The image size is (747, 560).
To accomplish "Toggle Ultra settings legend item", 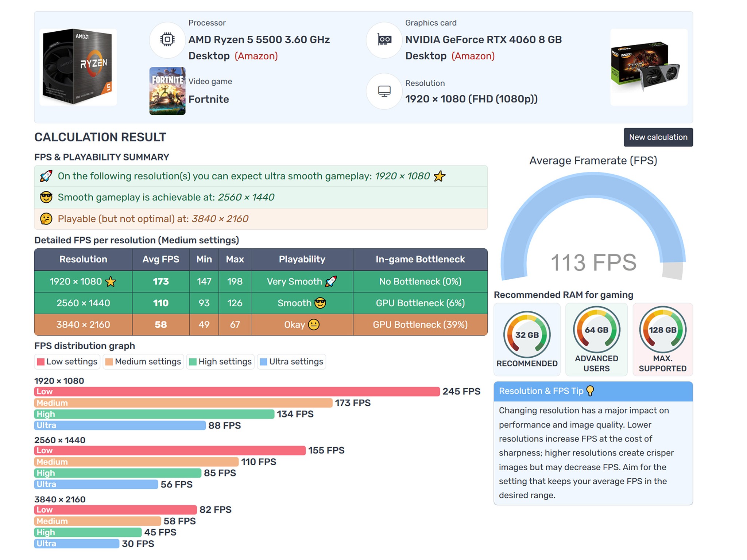I will [x=291, y=362].
